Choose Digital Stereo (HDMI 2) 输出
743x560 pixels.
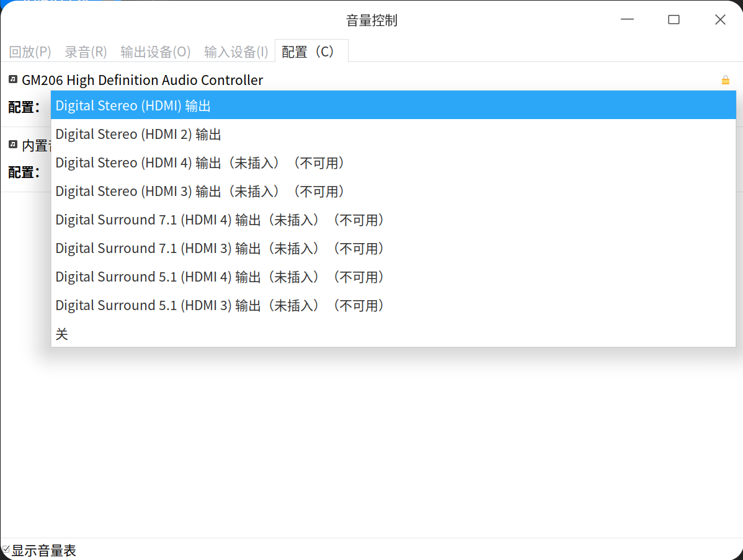[x=393, y=134]
